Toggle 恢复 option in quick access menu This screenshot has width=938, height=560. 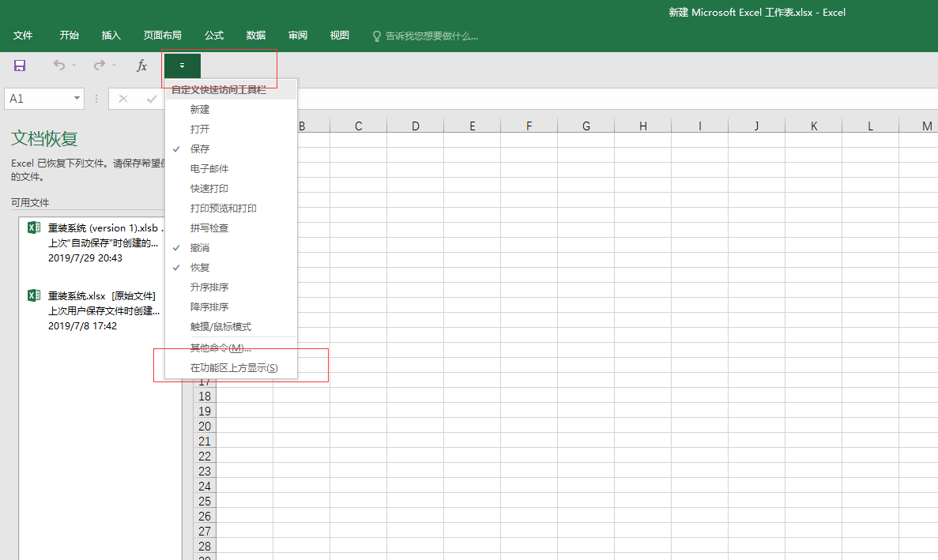coord(231,267)
